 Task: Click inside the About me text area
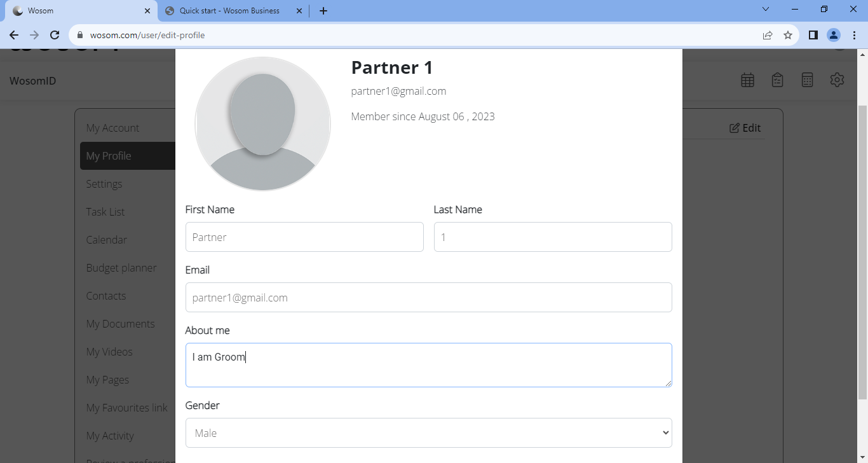tap(428, 364)
